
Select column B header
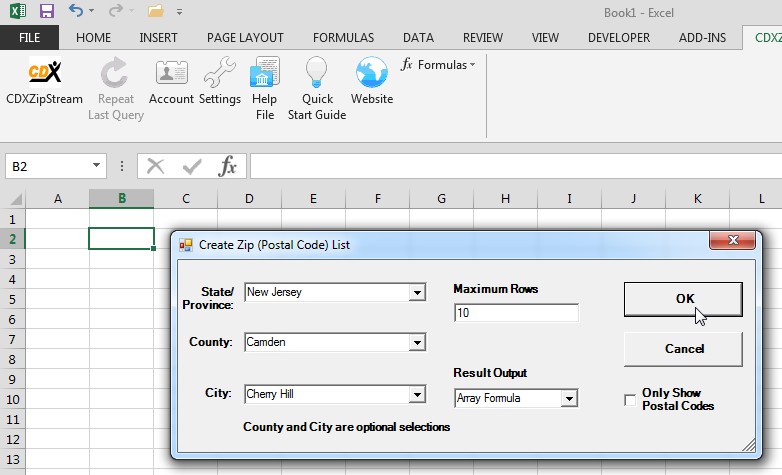pyautogui.click(x=122, y=199)
